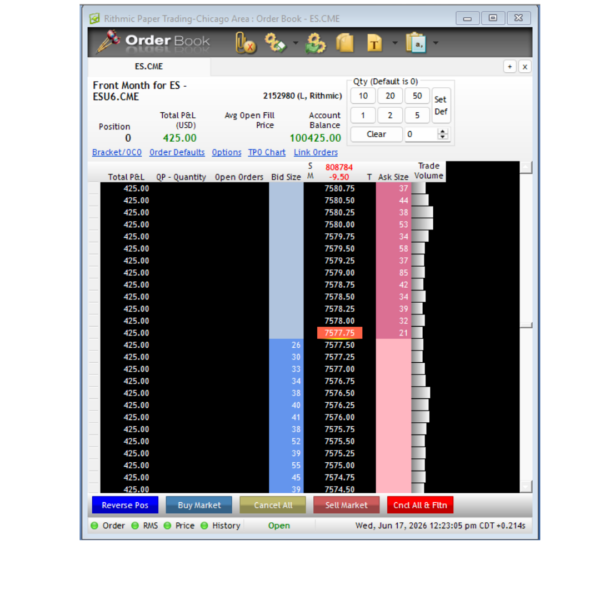Image resolution: width=600 pixels, height=600 pixels.
Task: Click the vertical scrollbar thumb of ladder
Action: click(x=526, y=249)
